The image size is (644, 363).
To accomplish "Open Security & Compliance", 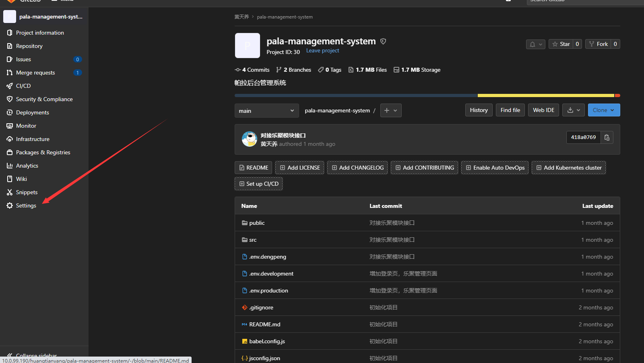I will point(44,99).
